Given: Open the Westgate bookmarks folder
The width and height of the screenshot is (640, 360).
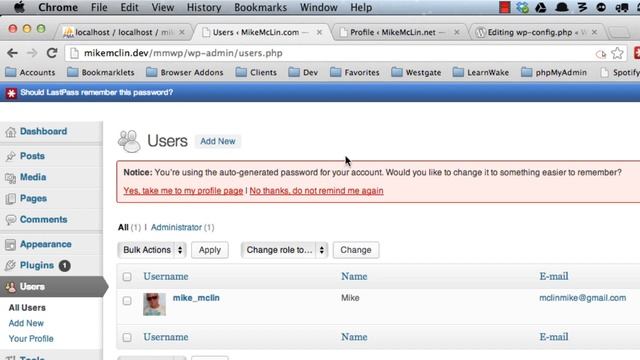Looking at the screenshot, I should coord(416,73).
